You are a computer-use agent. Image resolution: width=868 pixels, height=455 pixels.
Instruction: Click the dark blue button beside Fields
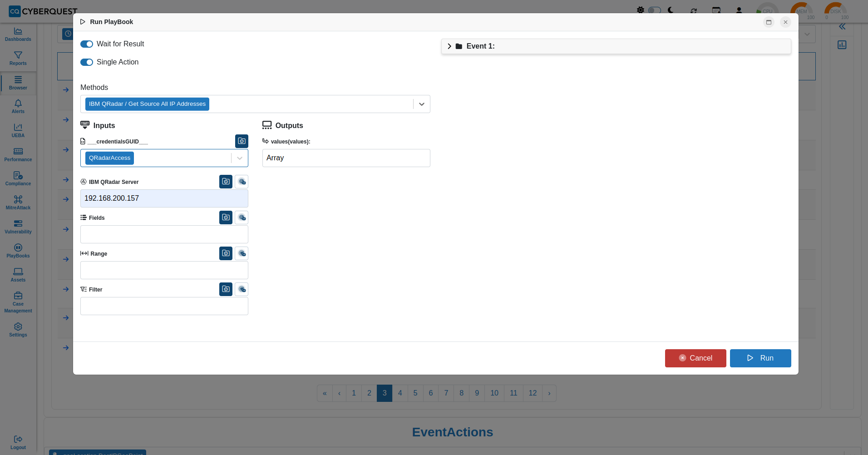226,218
